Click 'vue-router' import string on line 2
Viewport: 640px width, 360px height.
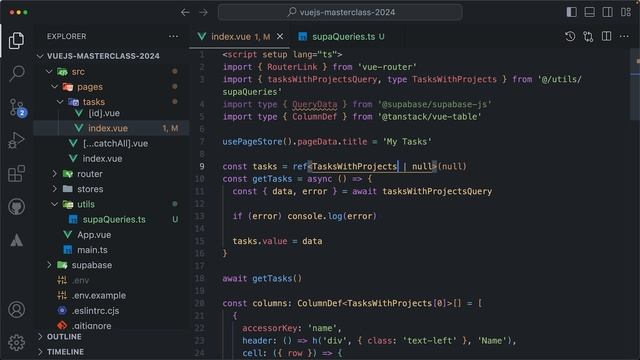point(387,67)
